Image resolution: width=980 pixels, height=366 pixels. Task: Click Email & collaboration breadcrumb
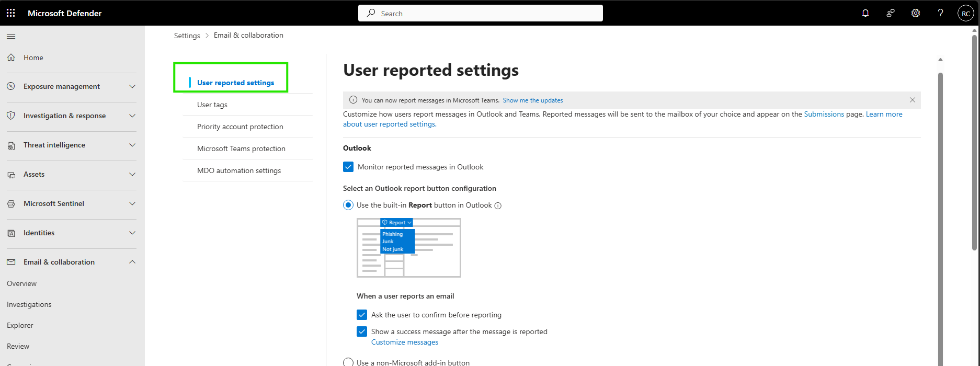point(248,35)
